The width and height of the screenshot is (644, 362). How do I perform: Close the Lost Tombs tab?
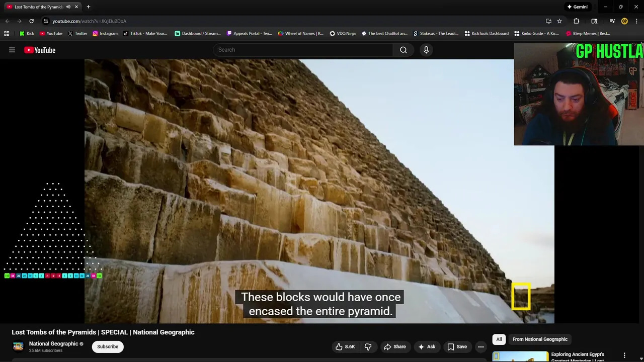point(76,7)
